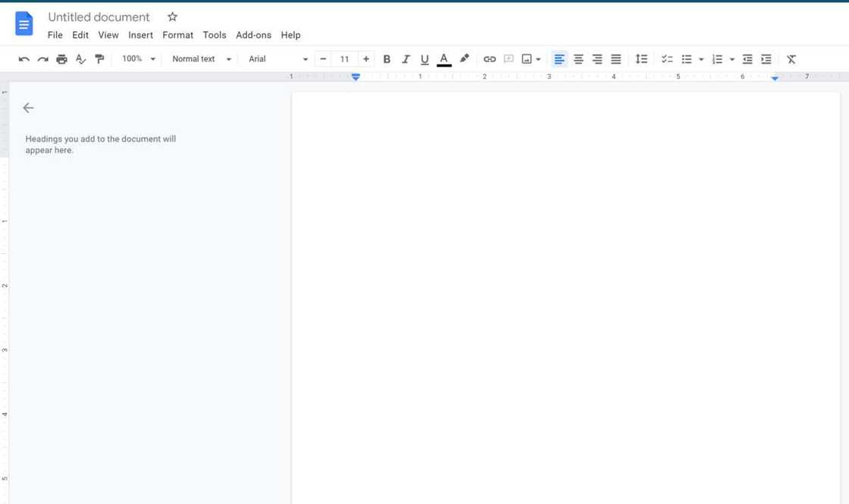849x504 pixels.
Task: Insert a link using the link icon
Action: pos(490,59)
